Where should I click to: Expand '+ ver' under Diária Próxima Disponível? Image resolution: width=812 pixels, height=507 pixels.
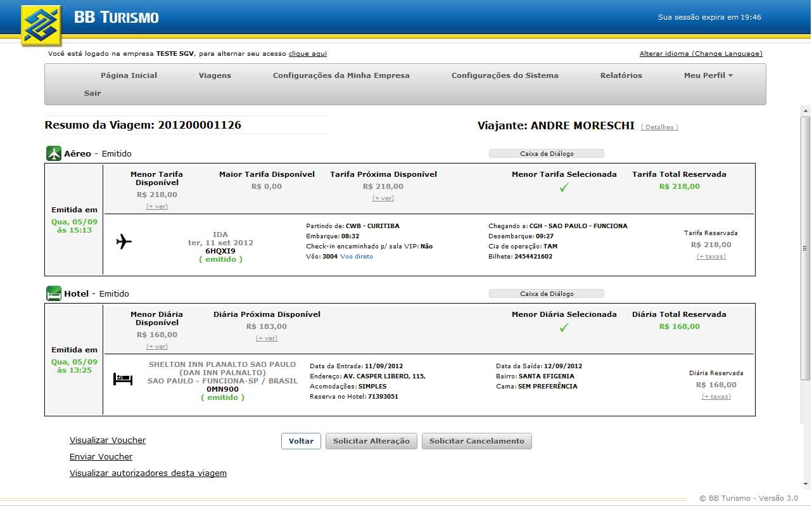pos(267,338)
